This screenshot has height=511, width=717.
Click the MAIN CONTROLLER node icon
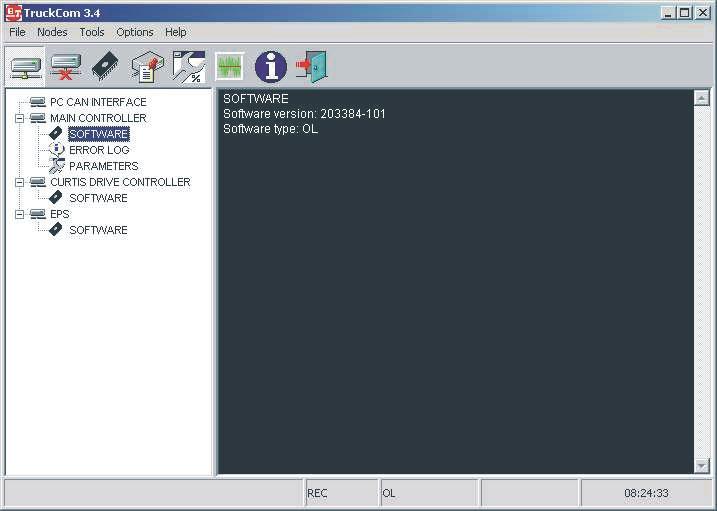[37, 118]
